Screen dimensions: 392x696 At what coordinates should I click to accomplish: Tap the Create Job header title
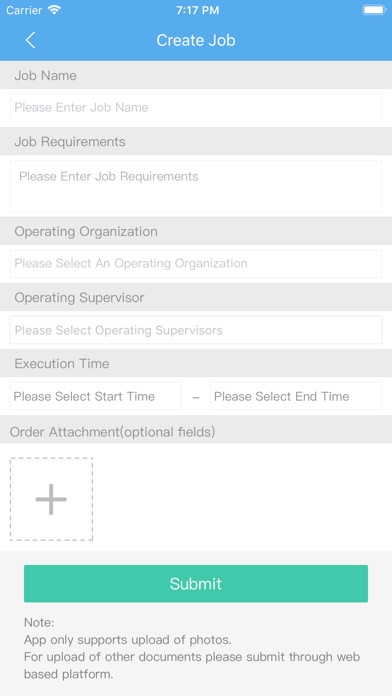196,40
